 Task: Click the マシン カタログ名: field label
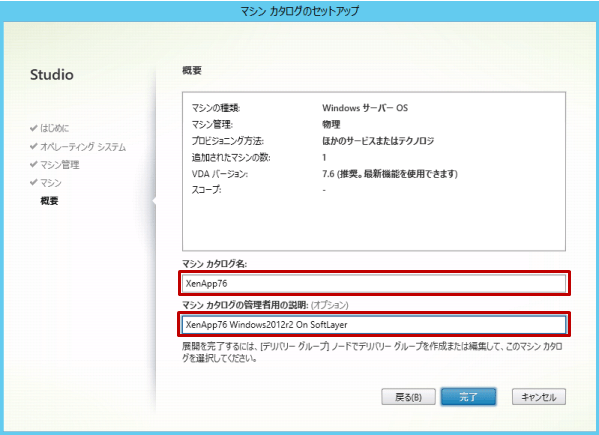tap(214, 264)
